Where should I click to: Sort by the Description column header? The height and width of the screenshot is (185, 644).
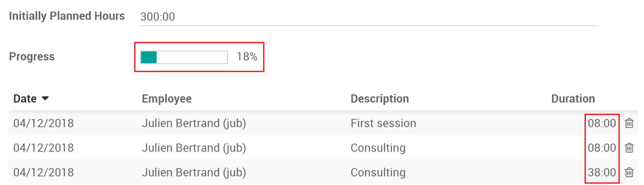pos(379,99)
